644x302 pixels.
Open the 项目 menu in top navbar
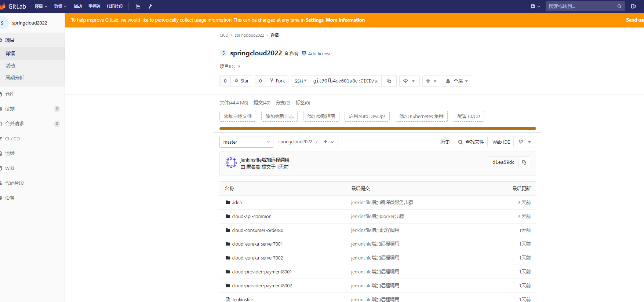41,6
